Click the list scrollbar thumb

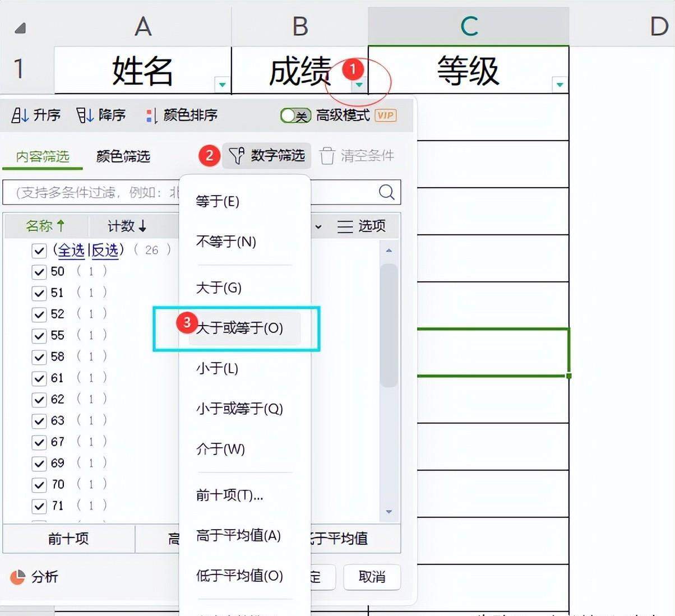pos(389,325)
